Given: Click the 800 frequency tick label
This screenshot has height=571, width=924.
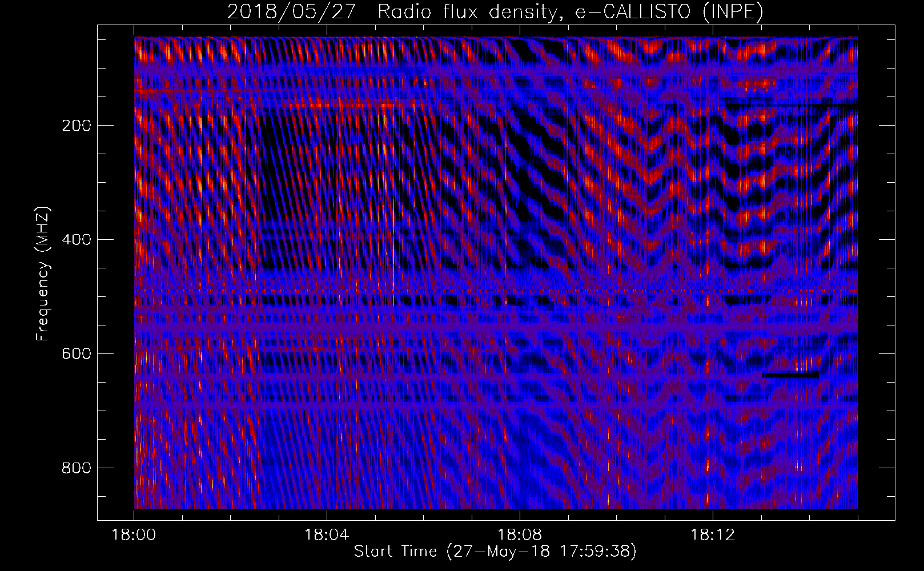Looking at the screenshot, I should point(77,468).
